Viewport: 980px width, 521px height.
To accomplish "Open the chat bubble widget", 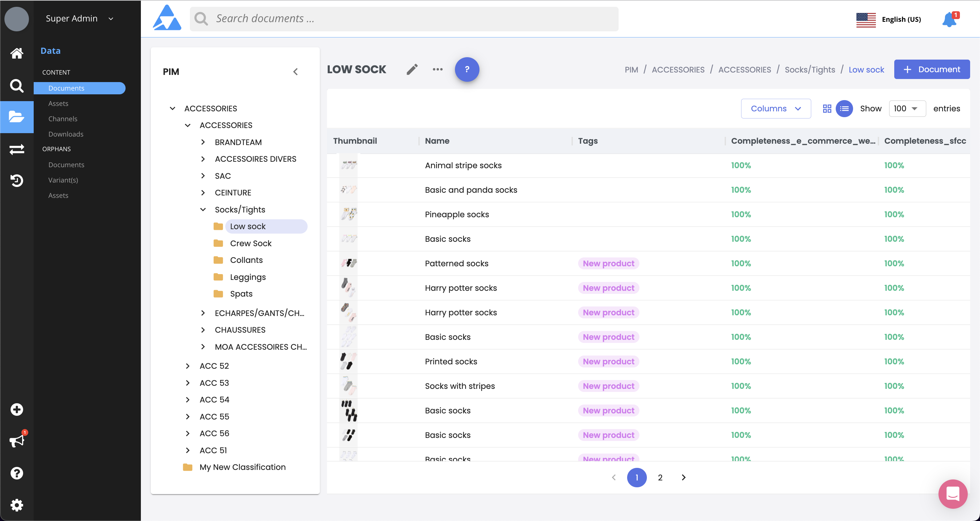I will click(953, 494).
